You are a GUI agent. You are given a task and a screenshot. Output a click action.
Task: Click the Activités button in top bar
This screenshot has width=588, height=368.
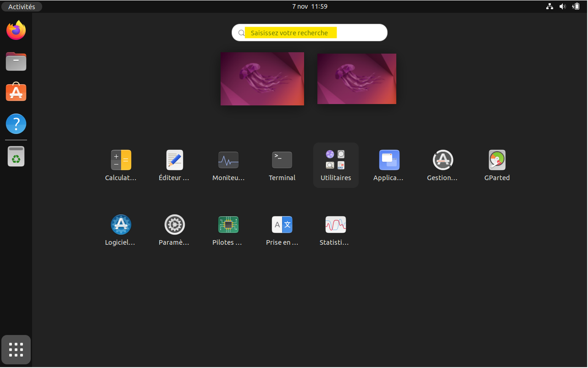(x=22, y=7)
